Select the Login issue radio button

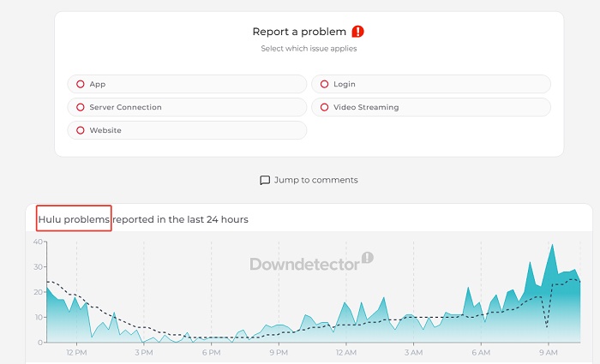point(325,84)
